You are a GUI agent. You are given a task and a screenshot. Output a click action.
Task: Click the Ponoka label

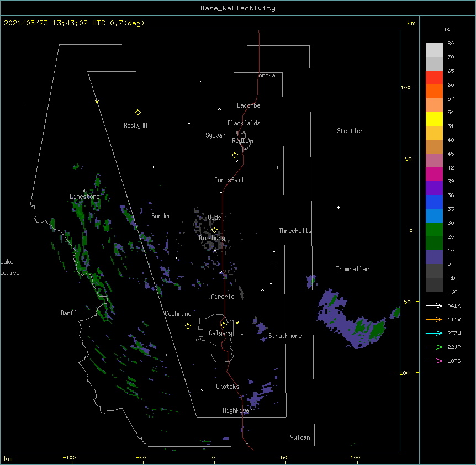(265, 75)
